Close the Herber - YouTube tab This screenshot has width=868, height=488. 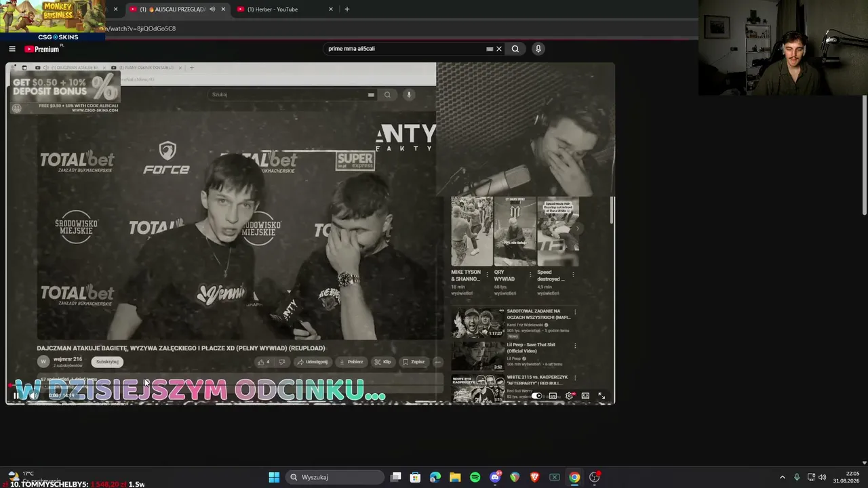click(331, 9)
